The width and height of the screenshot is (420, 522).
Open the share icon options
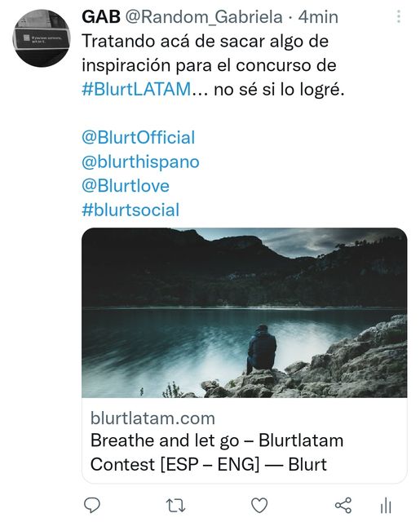tap(343, 506)
